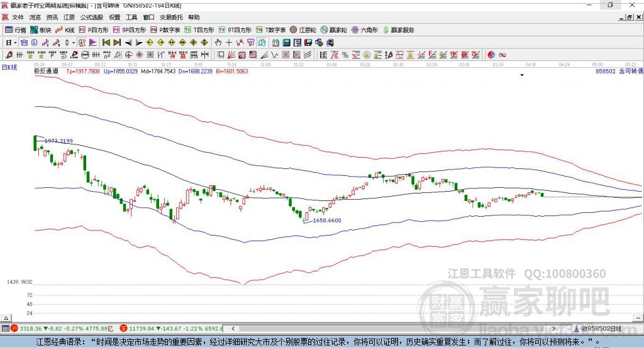Image resolution: width=644 pixels, height=348 pixels.
Task: Click the 1658.6600 low price label
Action: point(327,220)
